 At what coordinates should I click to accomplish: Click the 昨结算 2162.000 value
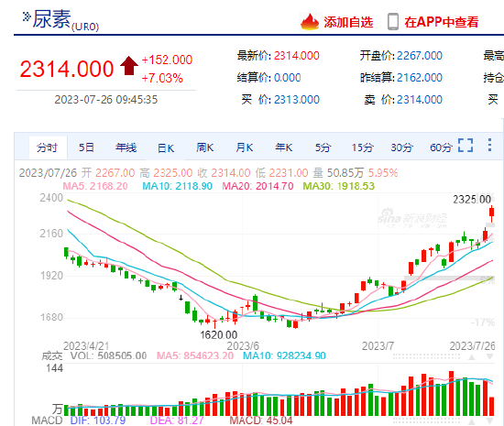coord(420,78)
